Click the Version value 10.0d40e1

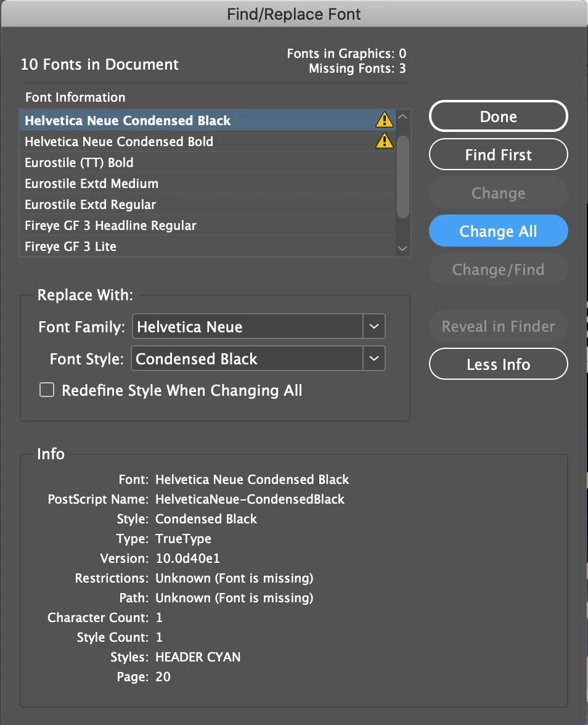pos(187,558)
